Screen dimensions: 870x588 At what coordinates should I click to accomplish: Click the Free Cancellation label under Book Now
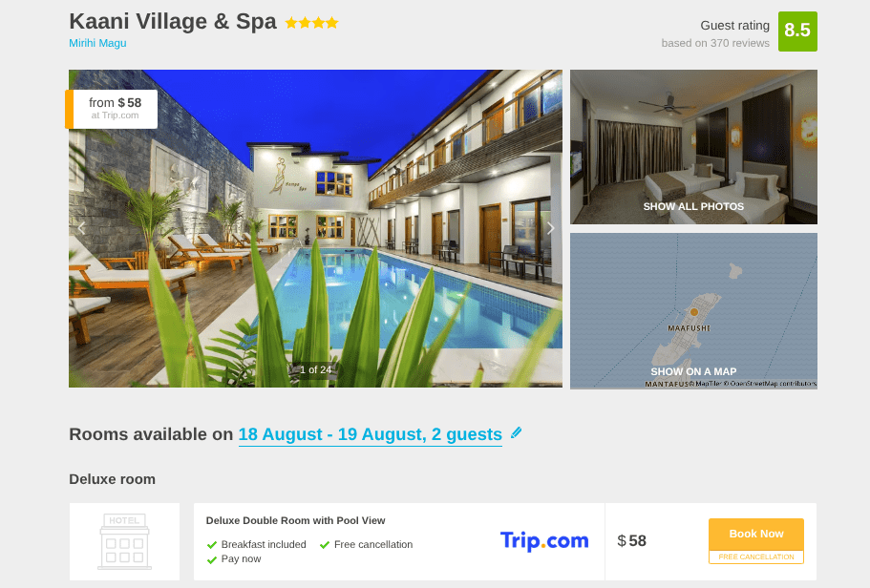coord(756,556)
